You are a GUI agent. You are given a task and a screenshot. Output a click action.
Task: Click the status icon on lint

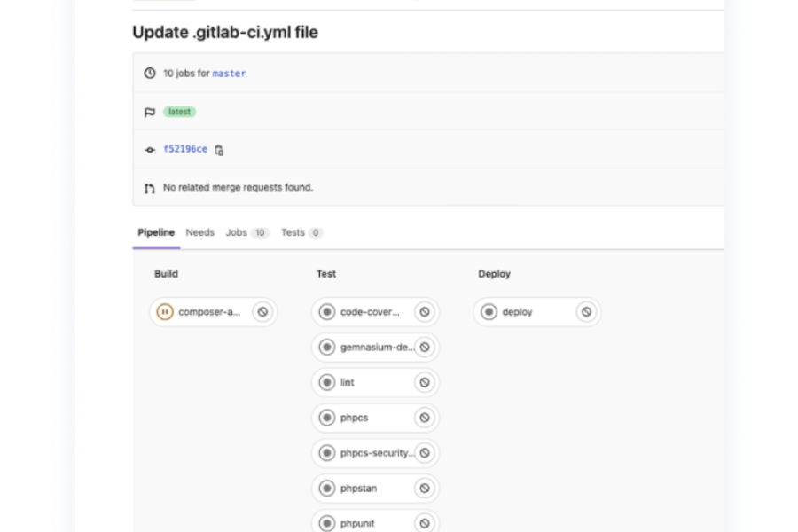(326, 382)
